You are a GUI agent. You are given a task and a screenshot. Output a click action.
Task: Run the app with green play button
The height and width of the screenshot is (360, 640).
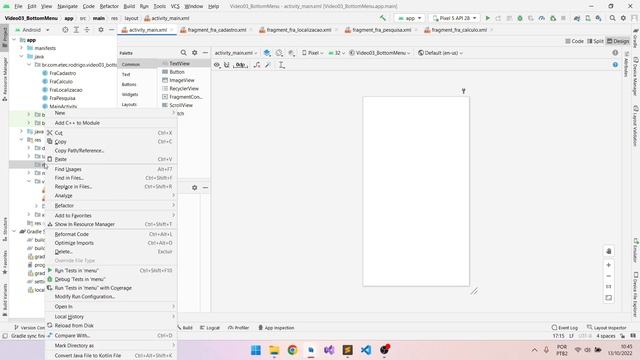pyautogui.click(x=487, y=18)
